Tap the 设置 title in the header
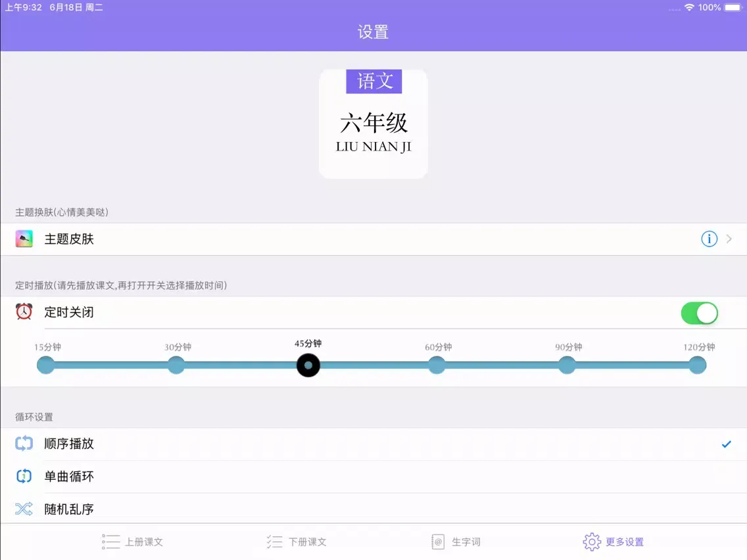The width and height of the screenshot is (747, 560). tap(373, 32)
